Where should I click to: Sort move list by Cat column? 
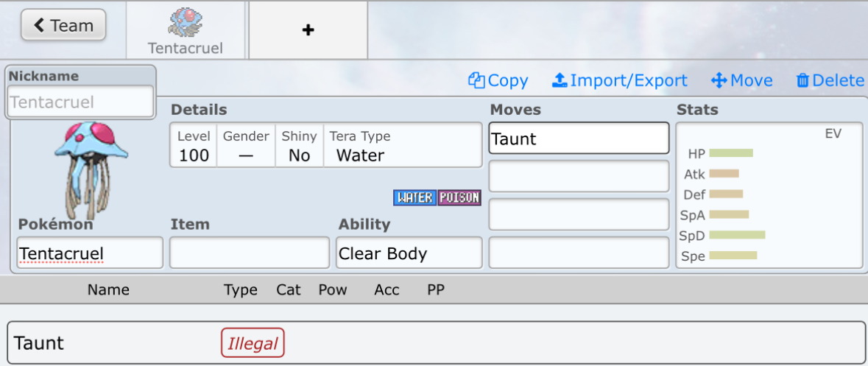(x=289, y=289)
